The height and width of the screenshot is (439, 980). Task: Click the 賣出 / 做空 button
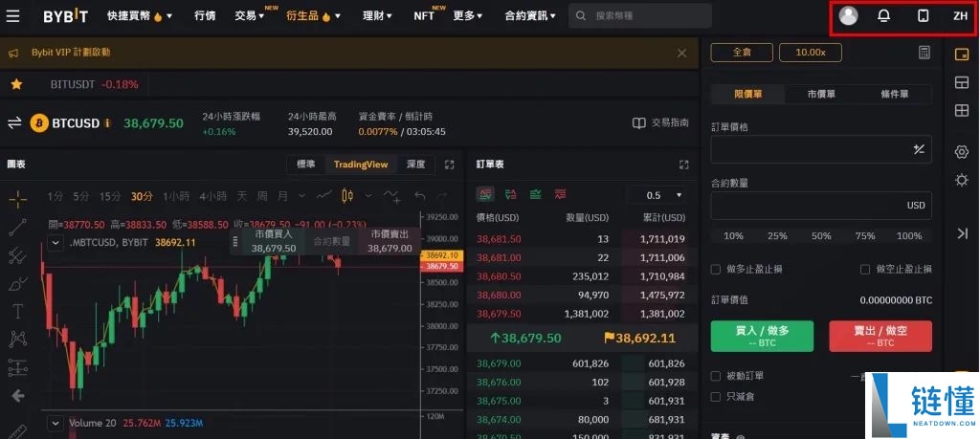click(880, 336)
